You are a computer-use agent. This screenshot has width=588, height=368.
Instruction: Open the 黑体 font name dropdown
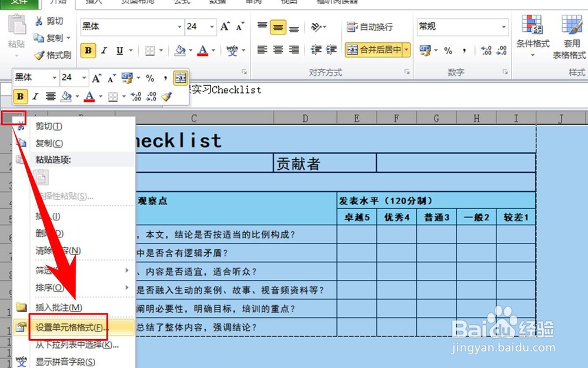(x=179, y=26)
